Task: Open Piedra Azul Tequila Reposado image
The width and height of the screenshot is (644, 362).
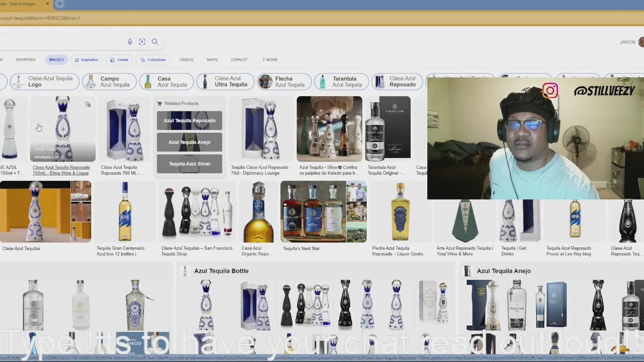Action: coord(400,212)
